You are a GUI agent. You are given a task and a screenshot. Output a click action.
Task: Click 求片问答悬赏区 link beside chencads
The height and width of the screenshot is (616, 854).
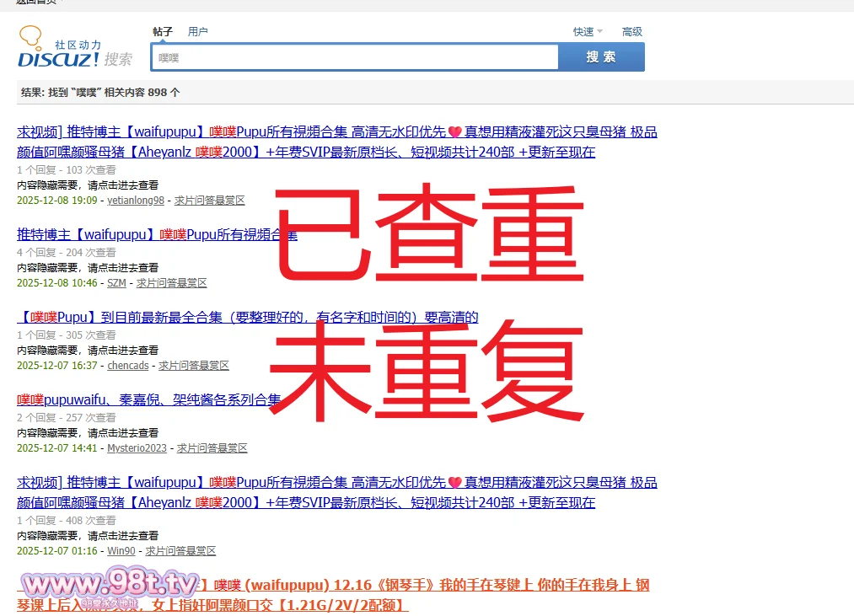(194, 366)
